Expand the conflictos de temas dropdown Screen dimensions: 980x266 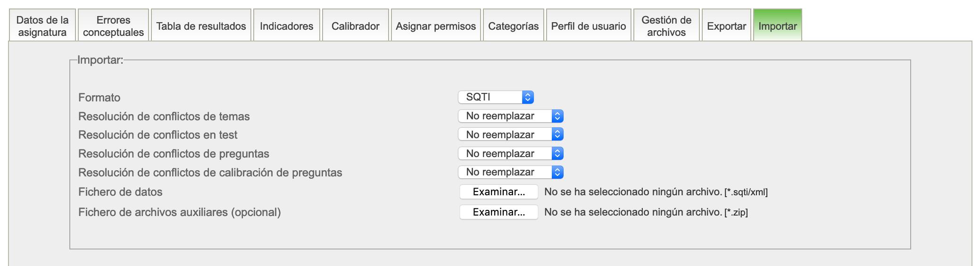[510, 116]
